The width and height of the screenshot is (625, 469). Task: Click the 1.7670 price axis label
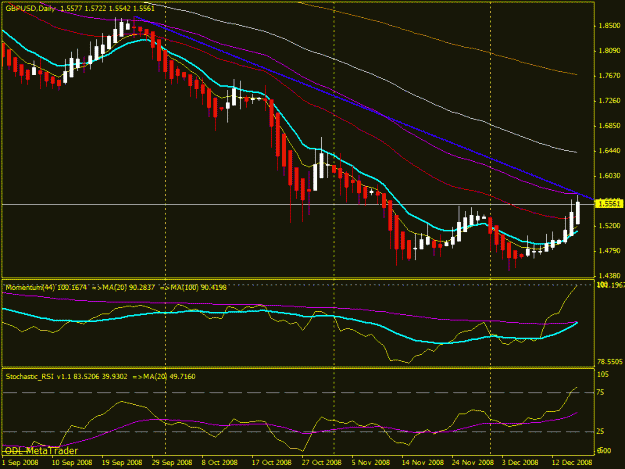coord(609,76)
